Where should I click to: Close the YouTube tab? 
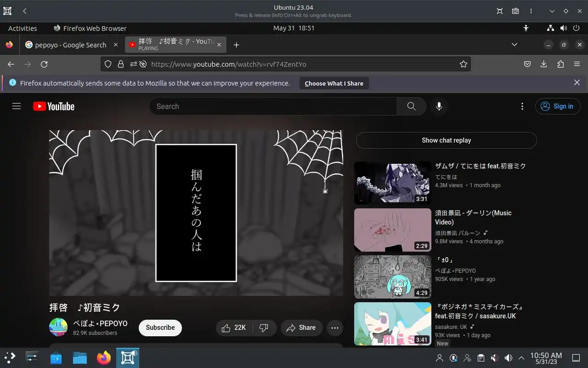coord(219,45)
